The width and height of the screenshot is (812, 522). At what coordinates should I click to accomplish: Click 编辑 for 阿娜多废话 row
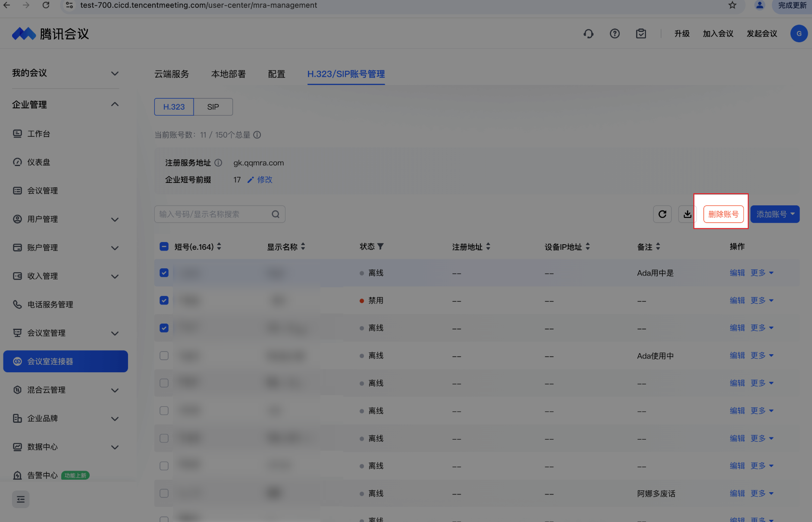pos(737,493)
